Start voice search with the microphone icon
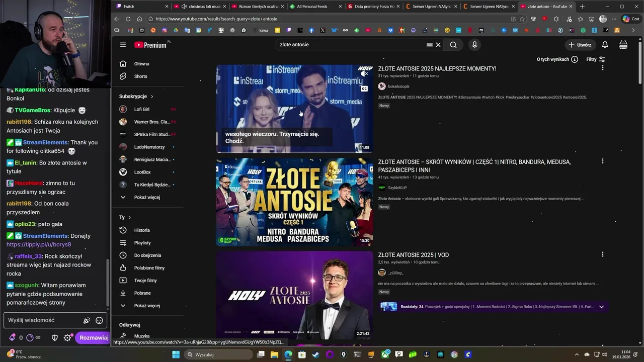 point(474,45)
